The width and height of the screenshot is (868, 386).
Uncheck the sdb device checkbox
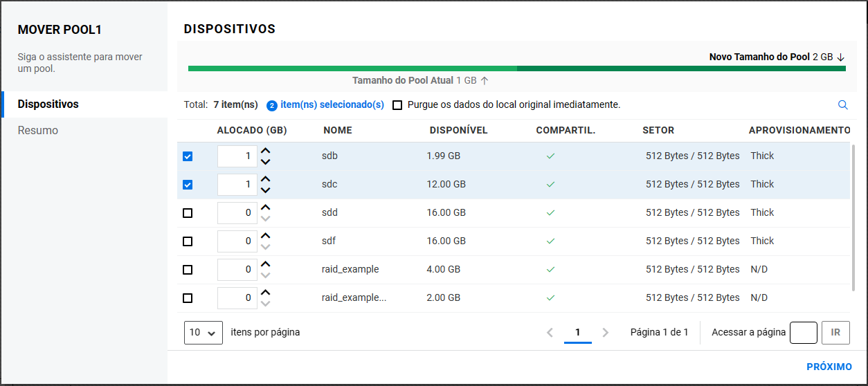click(x=188, y=156)
